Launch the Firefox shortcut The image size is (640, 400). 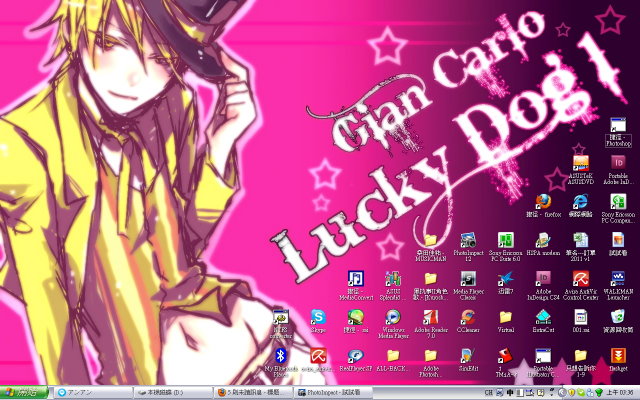pyautogui.click(x=543, y=201)
